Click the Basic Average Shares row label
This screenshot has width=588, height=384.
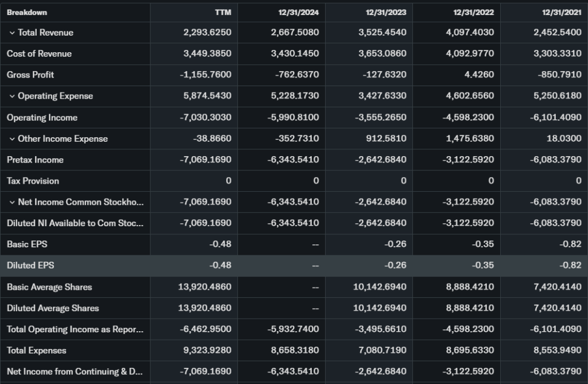pyautogui.click(x=49, y=287)
